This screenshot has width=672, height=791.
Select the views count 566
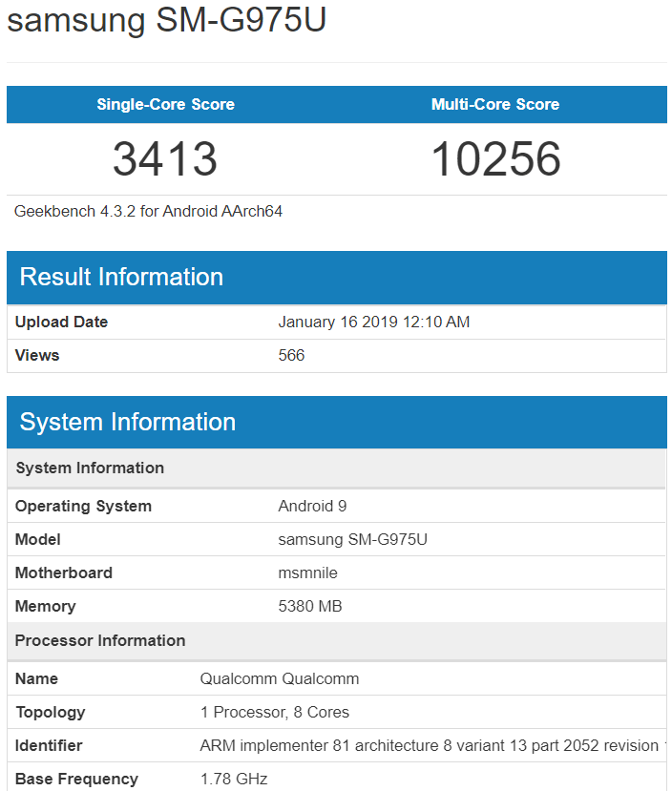pos(291,355)
